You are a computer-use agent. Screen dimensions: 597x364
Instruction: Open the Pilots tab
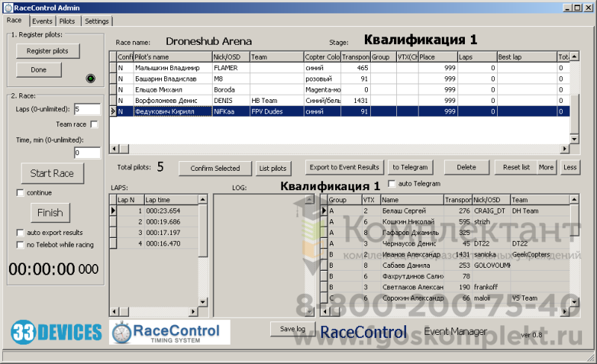coord(67,21)
